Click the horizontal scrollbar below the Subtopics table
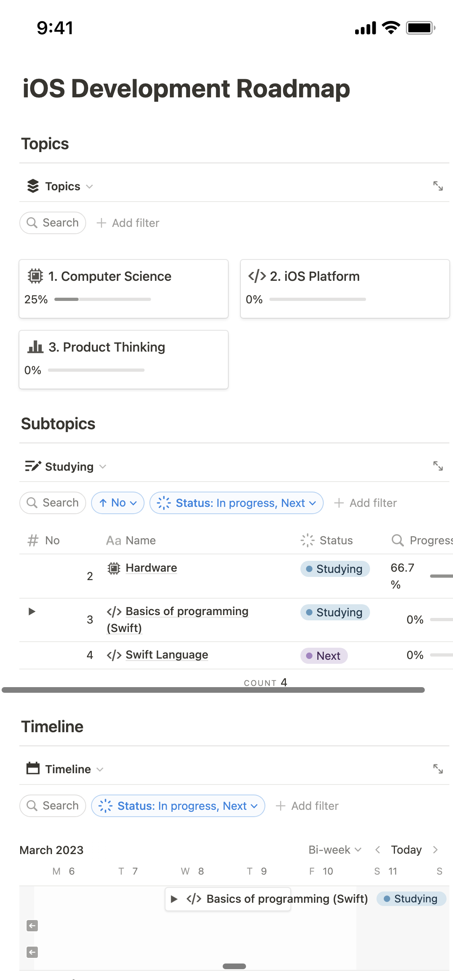 coord(213,688)
